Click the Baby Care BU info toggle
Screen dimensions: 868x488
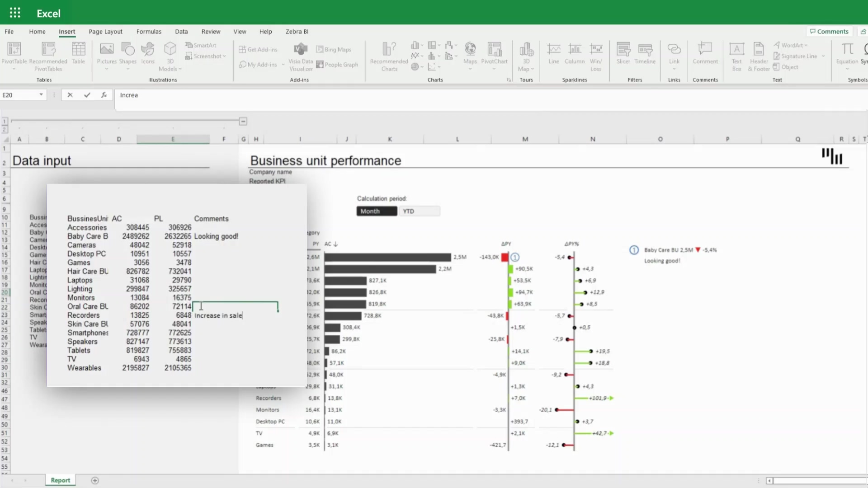634,250
